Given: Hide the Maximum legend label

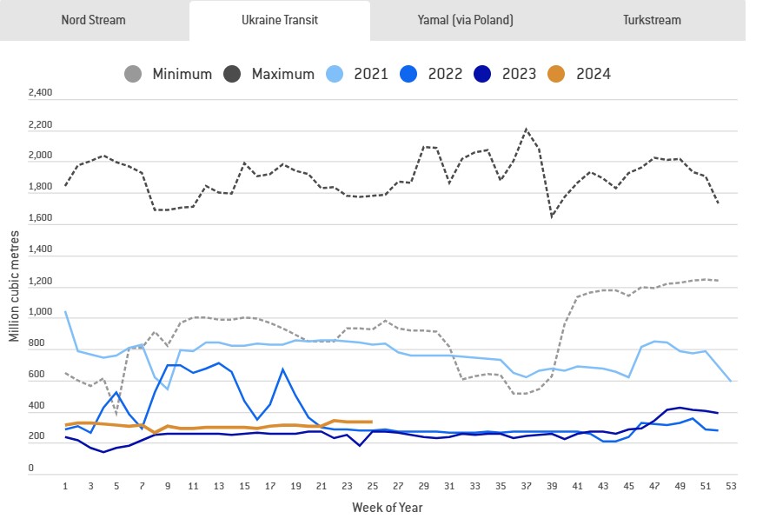Looking at the screenshot, I should click(282, 74).
